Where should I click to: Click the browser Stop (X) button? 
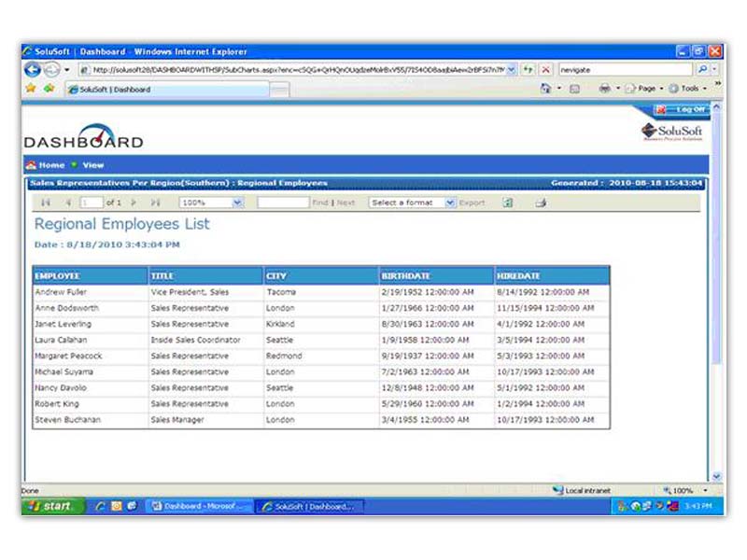tap(545, 70)
